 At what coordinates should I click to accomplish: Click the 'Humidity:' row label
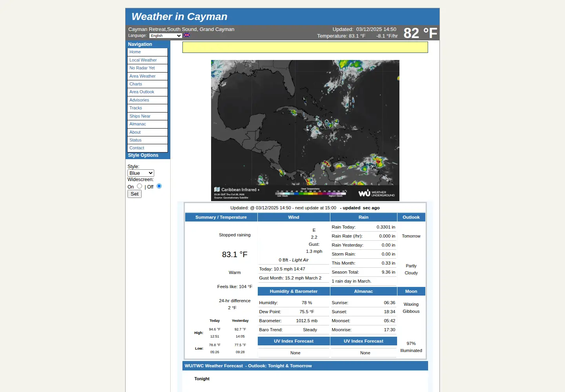coord(268,303)
